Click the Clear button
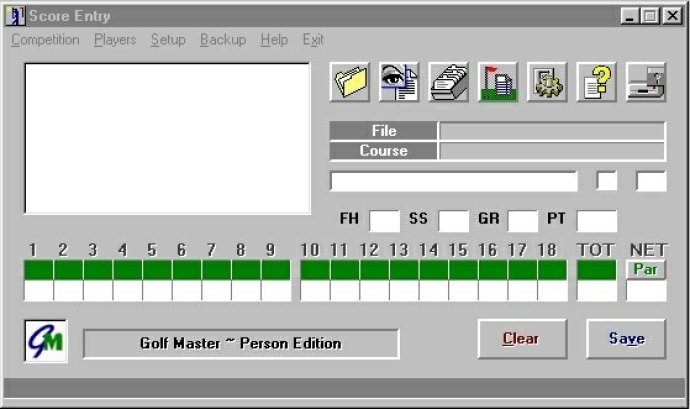The width and height of the screenshot is (690, 409). coord(522,339)
